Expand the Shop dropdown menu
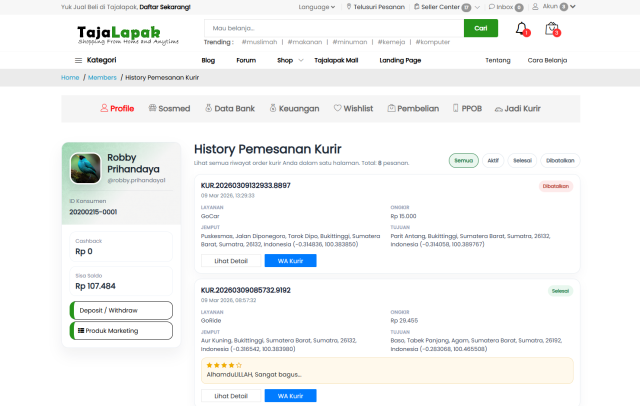640x406 pixels. tap(288, 60)
